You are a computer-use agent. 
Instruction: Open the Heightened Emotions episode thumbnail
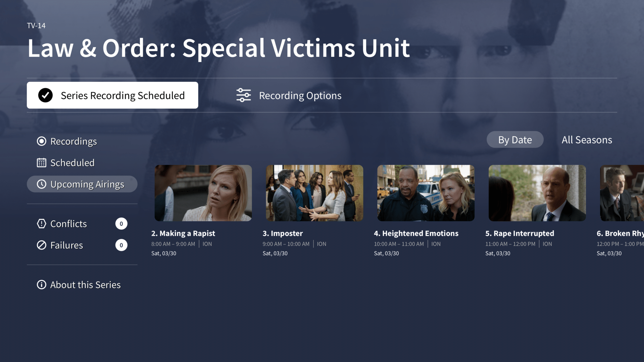click(x=426, y=193)
